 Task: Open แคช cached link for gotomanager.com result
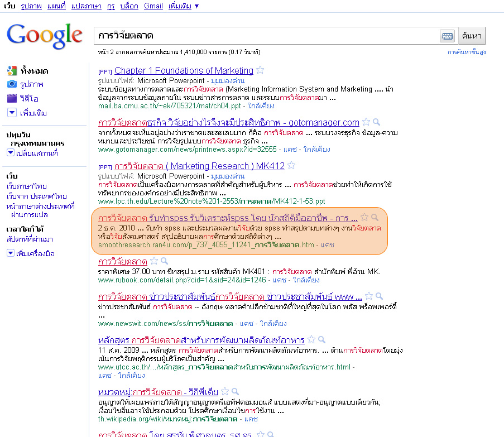[290, 150]
